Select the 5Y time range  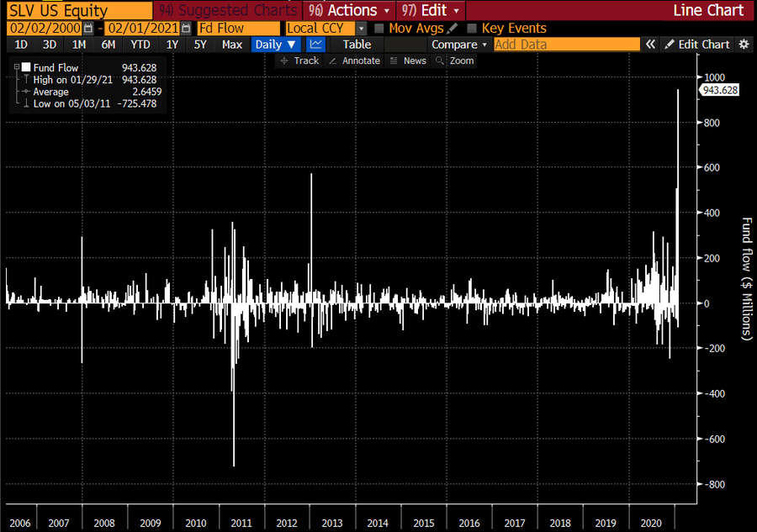point(200,45)
